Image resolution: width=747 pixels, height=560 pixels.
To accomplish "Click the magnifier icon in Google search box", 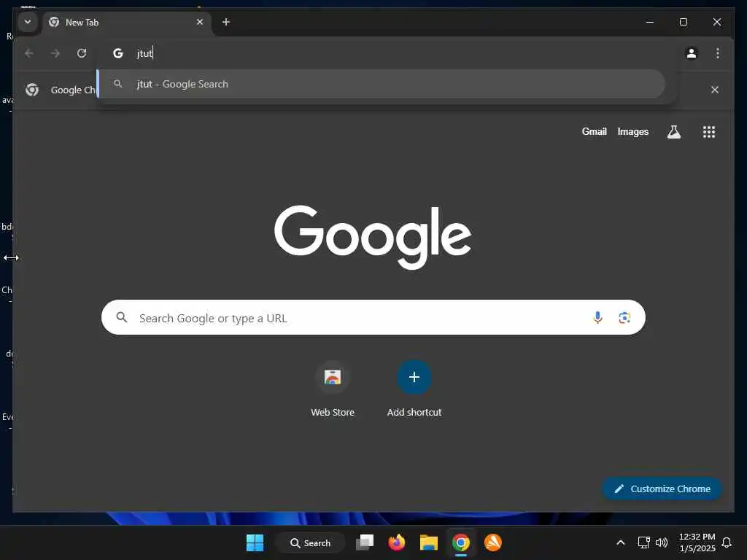I will [x=122, y=317].
